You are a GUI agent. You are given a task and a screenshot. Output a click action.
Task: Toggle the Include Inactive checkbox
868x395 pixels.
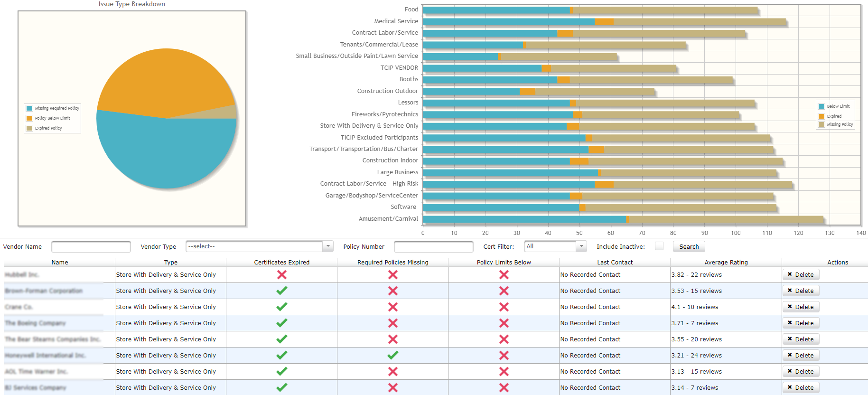coord(659,246)
